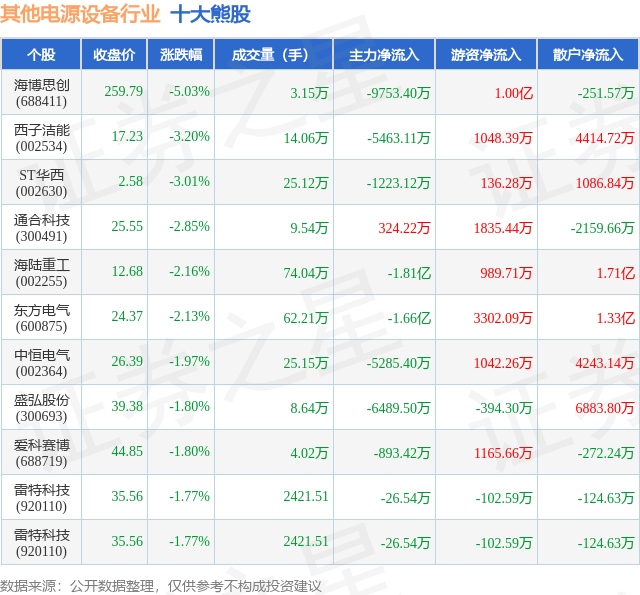Select stock 海博思创 (688411)
The width and height of the screenshot is (640, 595).
coord(41,93)
